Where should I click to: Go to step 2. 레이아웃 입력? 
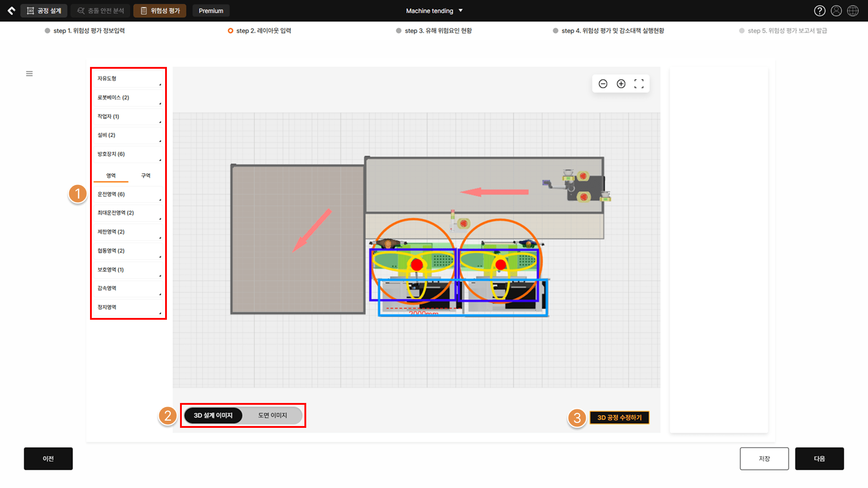(259, 31)
